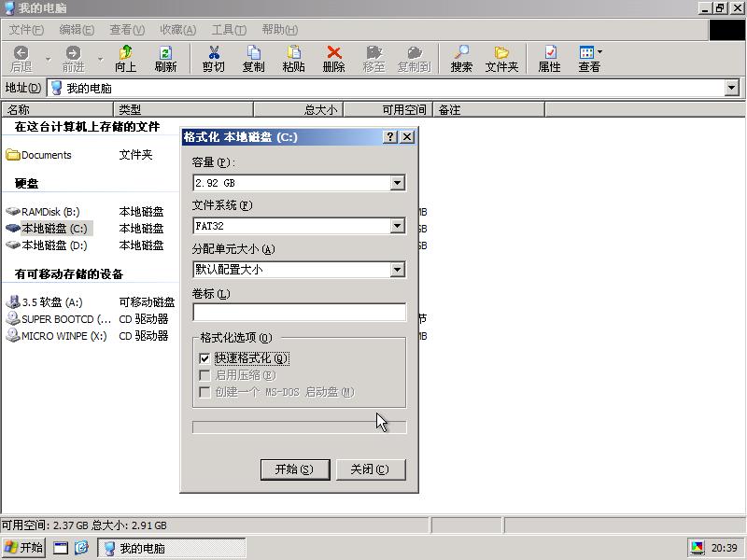Open the 编辑(E) menu
The width and height of the screenshot is (747, 560).
pos(77,30)
